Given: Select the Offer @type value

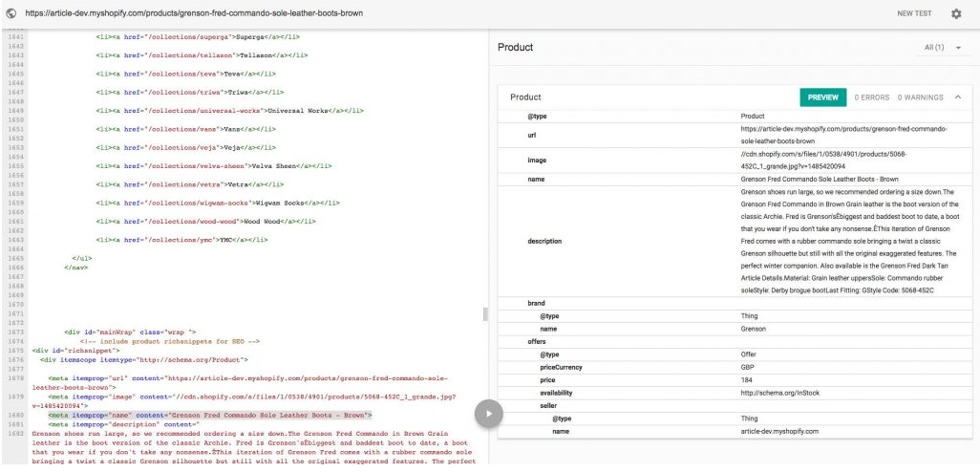Looking at the screenshot, I should [x=748, y=354].
